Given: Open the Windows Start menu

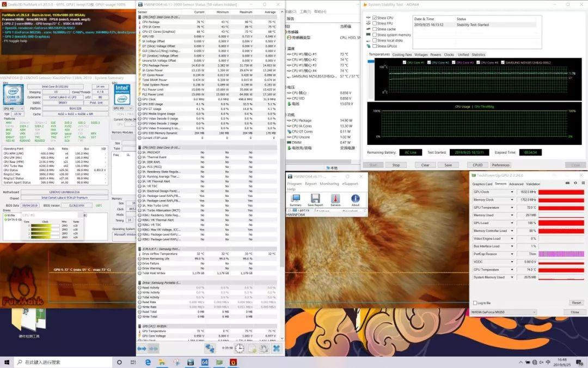Looking at the screenshot, I should pos(7,363).
